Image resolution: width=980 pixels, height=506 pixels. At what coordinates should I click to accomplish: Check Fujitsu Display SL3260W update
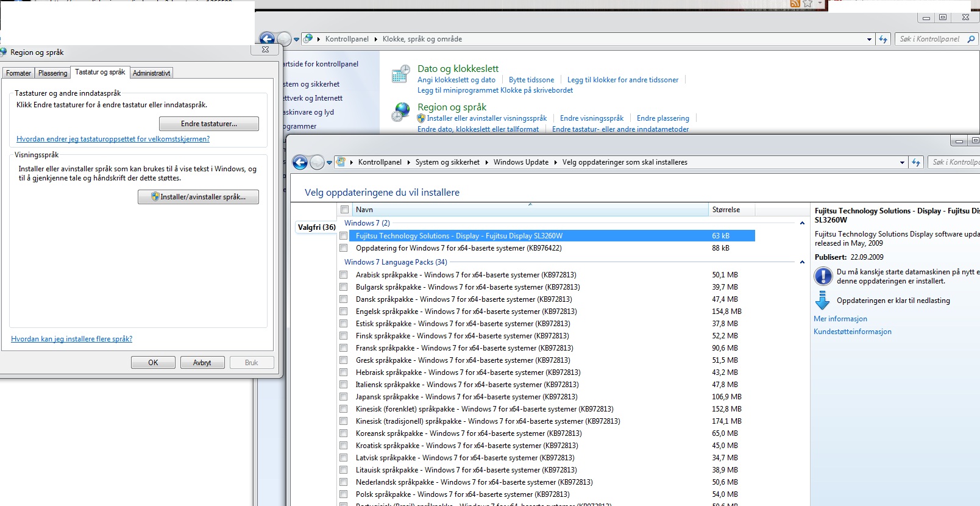[x=344, y=236]
